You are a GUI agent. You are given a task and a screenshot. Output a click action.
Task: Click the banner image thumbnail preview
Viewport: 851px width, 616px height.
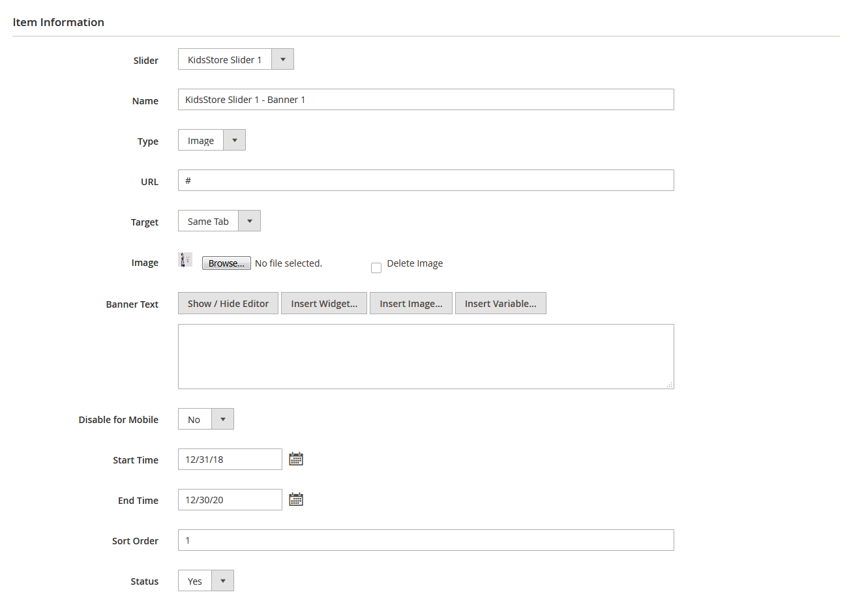[x=185, y=260]
